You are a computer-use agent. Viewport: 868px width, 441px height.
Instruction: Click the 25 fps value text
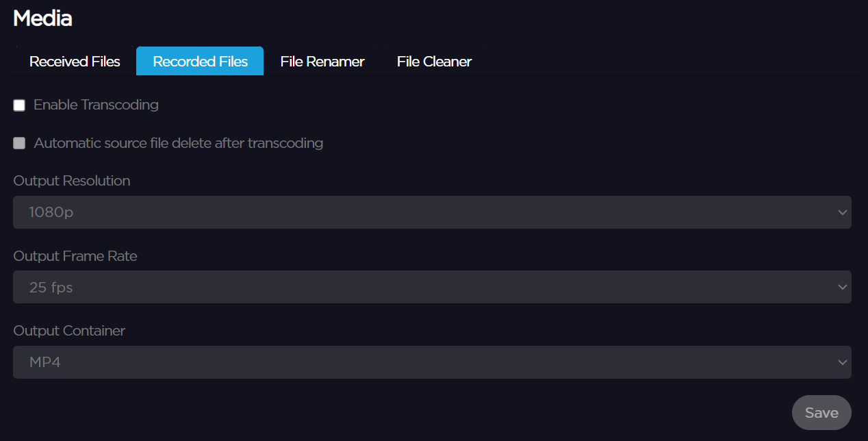pyautogui.click(x=51, y=288)
